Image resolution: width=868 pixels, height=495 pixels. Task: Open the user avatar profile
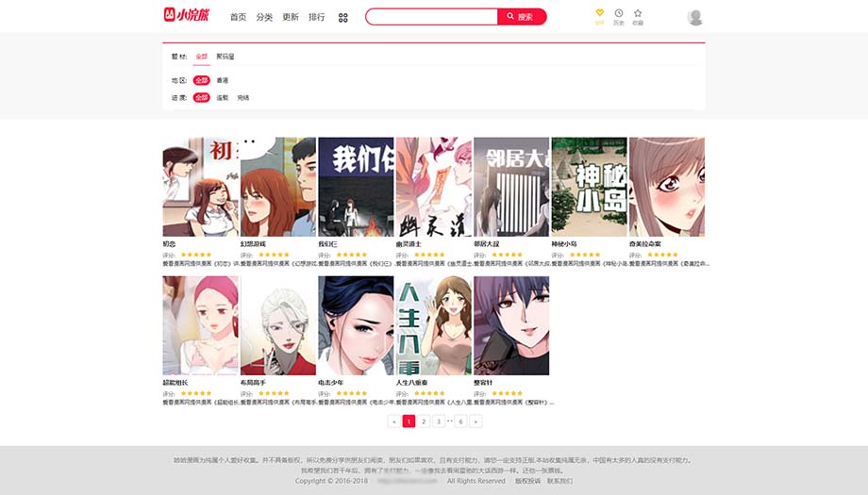click(x=695, y=17)
